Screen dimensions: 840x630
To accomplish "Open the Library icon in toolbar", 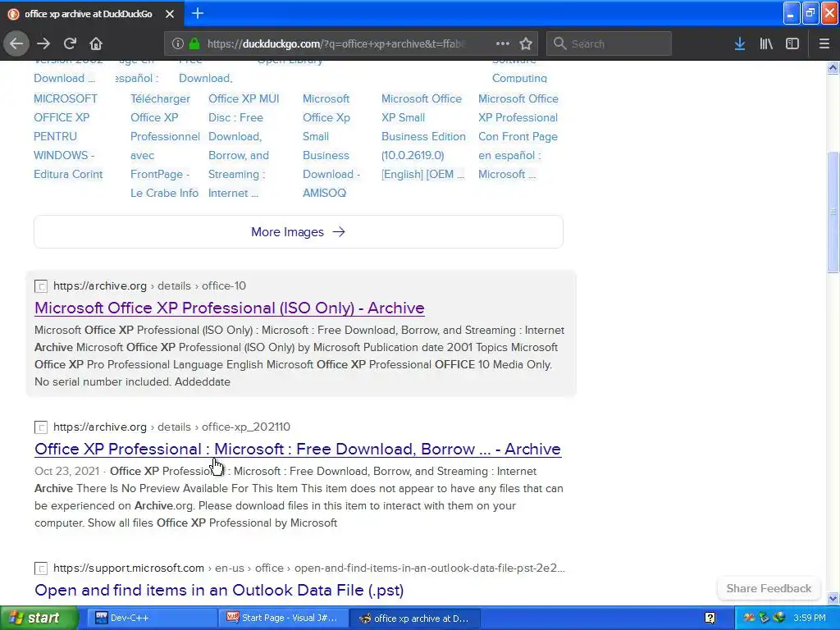I will (766, 43).
